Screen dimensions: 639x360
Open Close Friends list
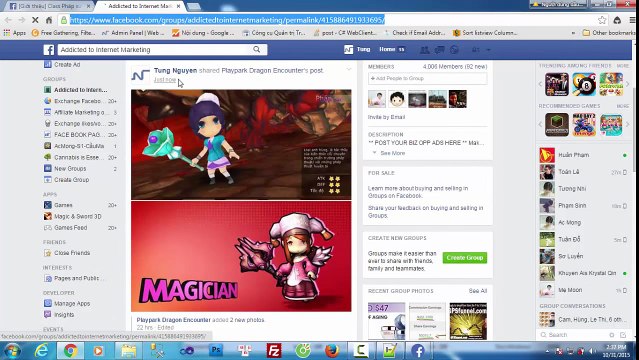click(x=72, y=253)
